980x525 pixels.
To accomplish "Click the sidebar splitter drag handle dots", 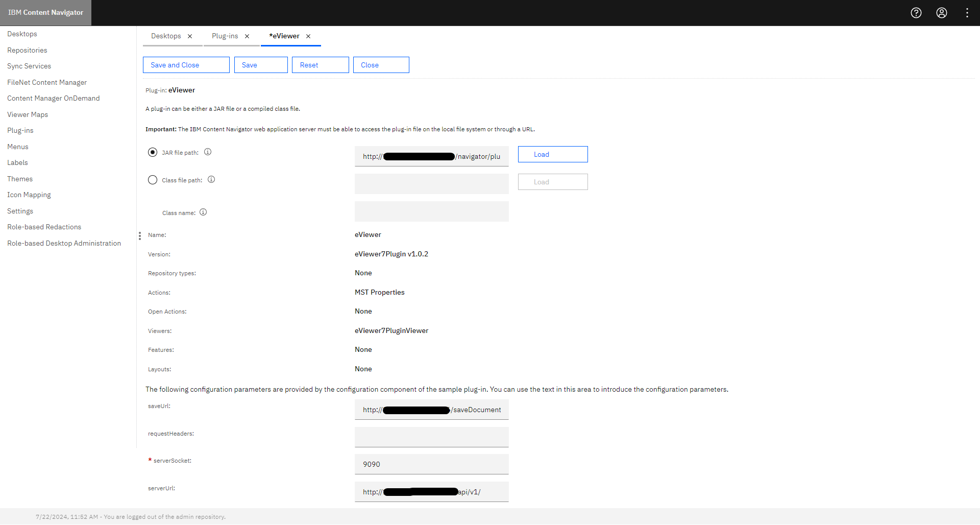I will pyautogui.click(x=140, y=236).
